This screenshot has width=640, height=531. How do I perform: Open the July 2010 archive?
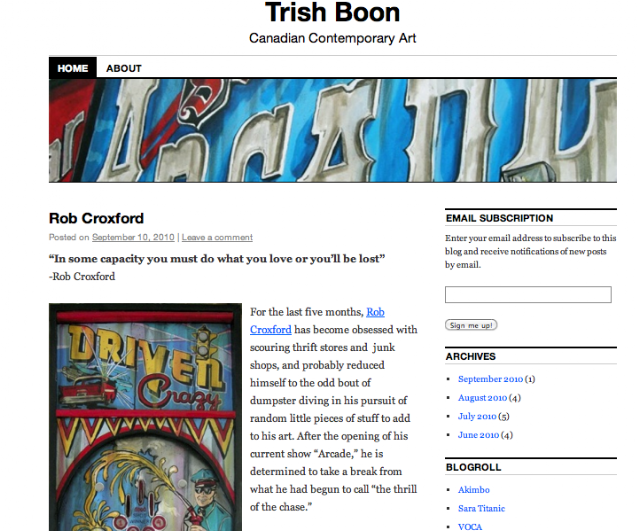477,416
